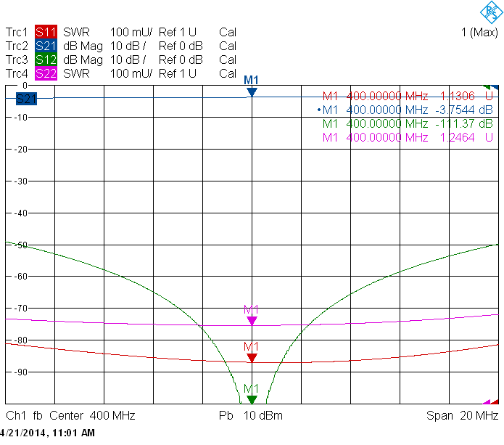Click the green M1 marker at bottom
The height and width of the screenshot is (445, 504).
252,400
